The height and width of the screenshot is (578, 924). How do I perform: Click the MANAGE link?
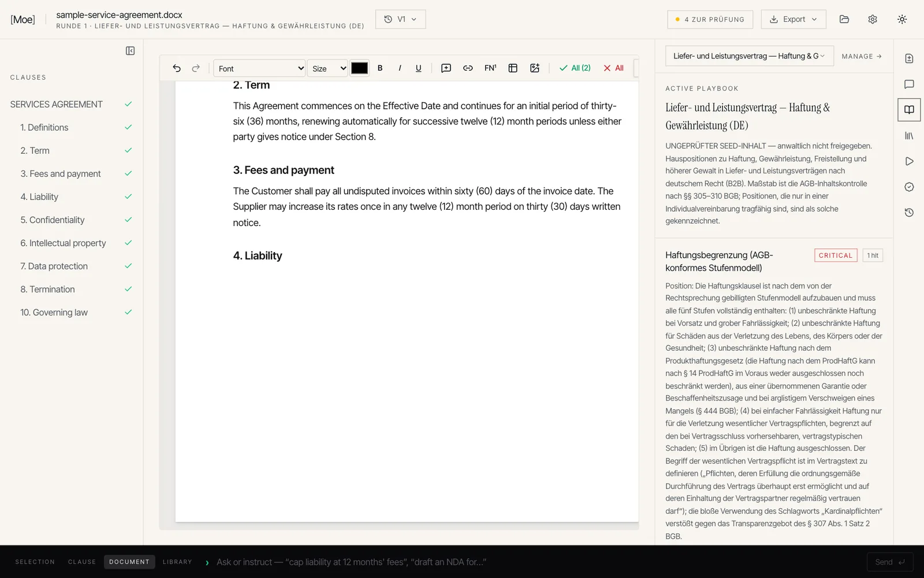(x=862, y=56)
